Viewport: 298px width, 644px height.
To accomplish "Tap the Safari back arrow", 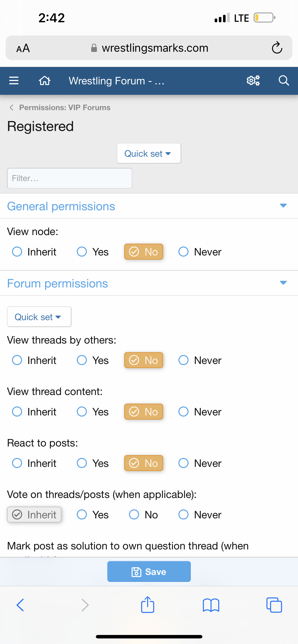I will coord(20,605).
